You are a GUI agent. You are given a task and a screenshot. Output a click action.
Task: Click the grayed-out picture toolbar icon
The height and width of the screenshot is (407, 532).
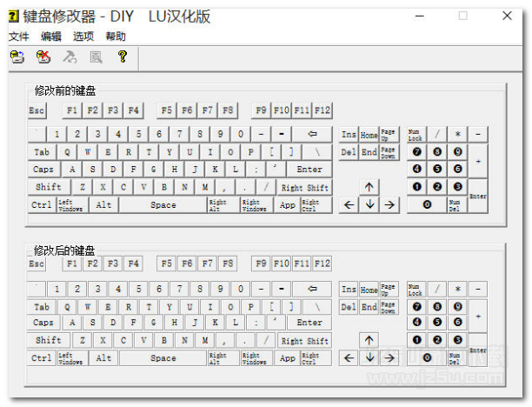96,57
